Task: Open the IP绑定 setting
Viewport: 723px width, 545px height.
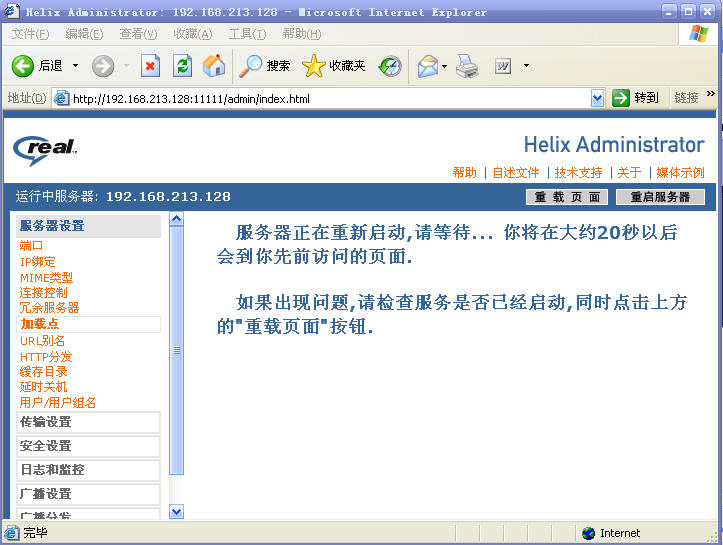Action: point(37,261)
